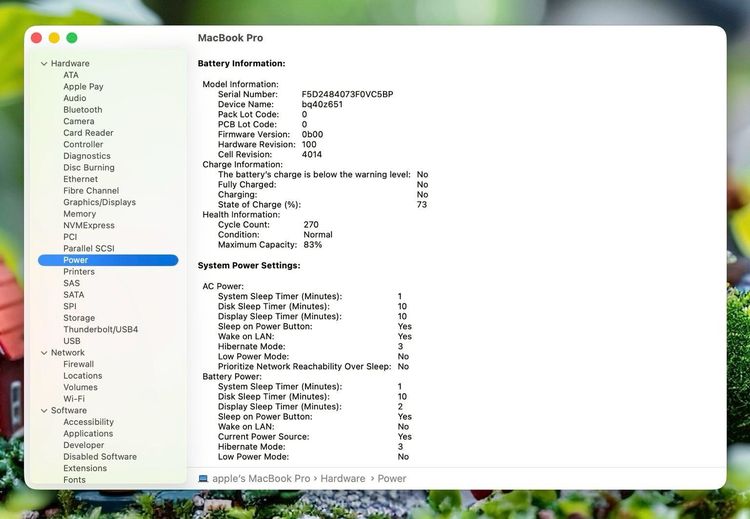Select USB in the sidebar

tap(72, 341)
